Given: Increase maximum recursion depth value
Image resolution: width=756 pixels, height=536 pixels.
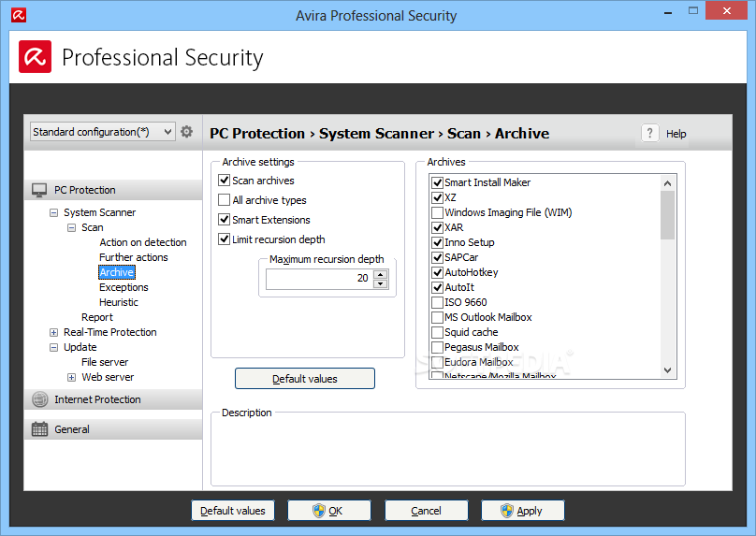Looking at the screenshot, I should coord(381,274).
